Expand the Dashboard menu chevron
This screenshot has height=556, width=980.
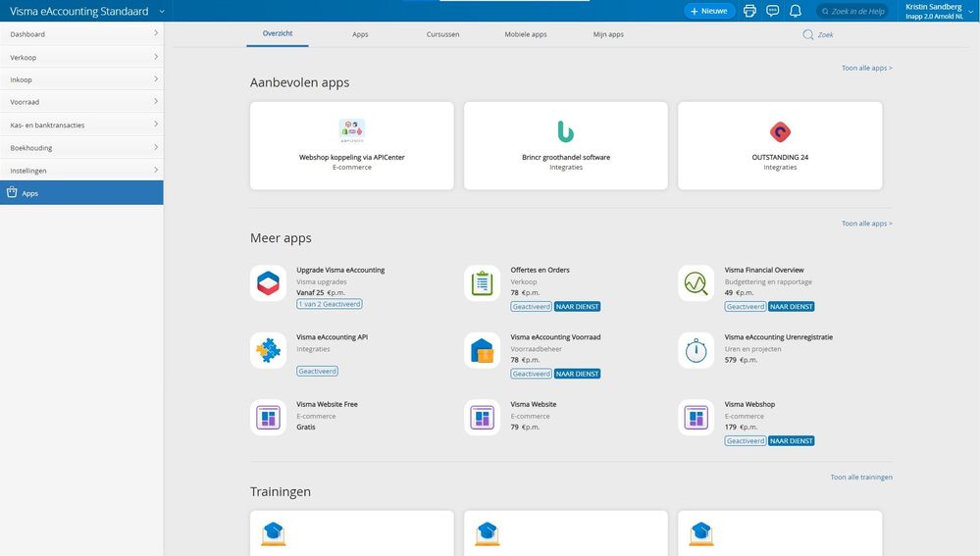[156, 33]
